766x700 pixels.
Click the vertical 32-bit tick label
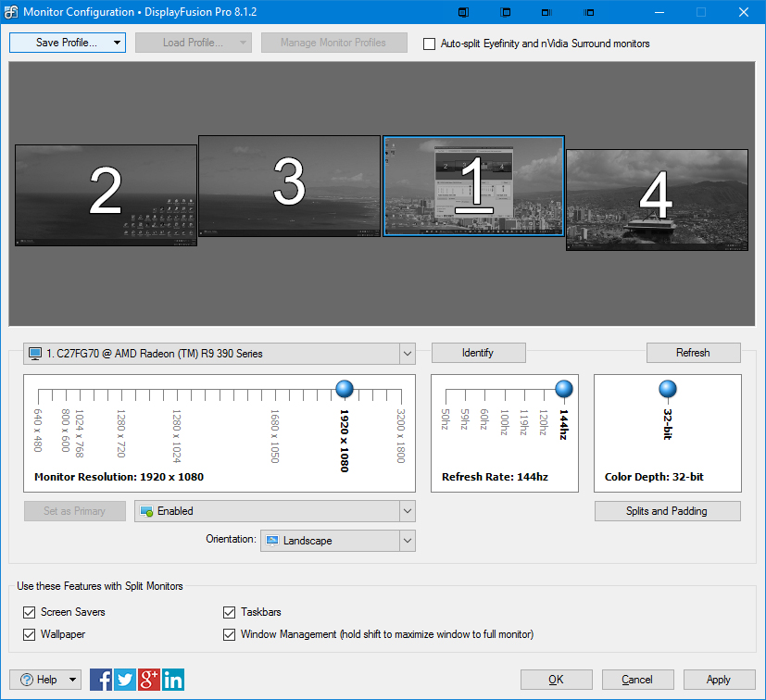coord(667,424)
